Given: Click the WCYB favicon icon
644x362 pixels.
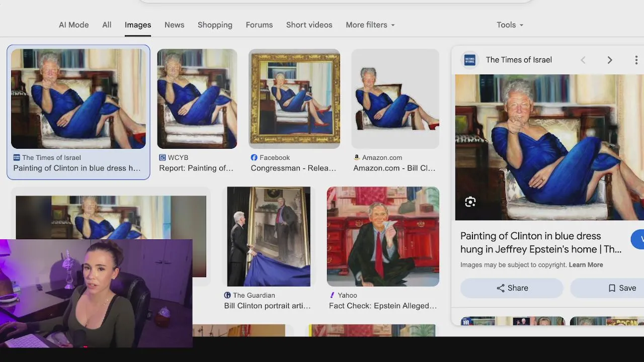Looking at the screenshot, I should [x=163, y=157].
